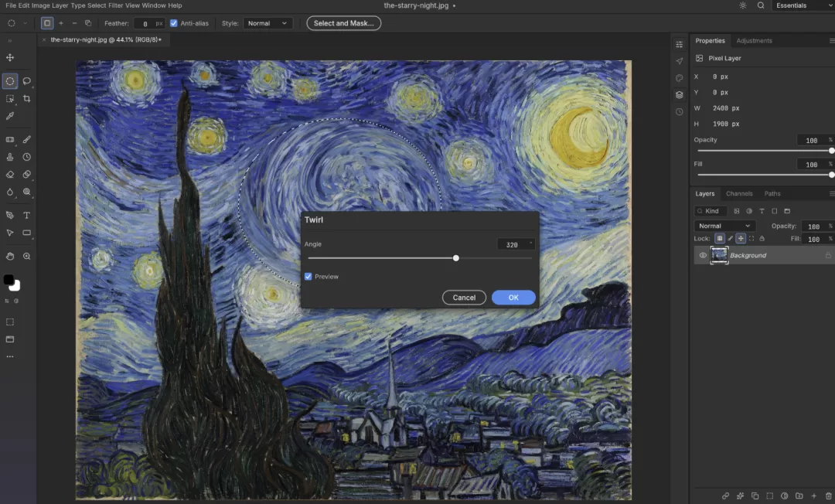Click the Feather value field

(148, 23)
